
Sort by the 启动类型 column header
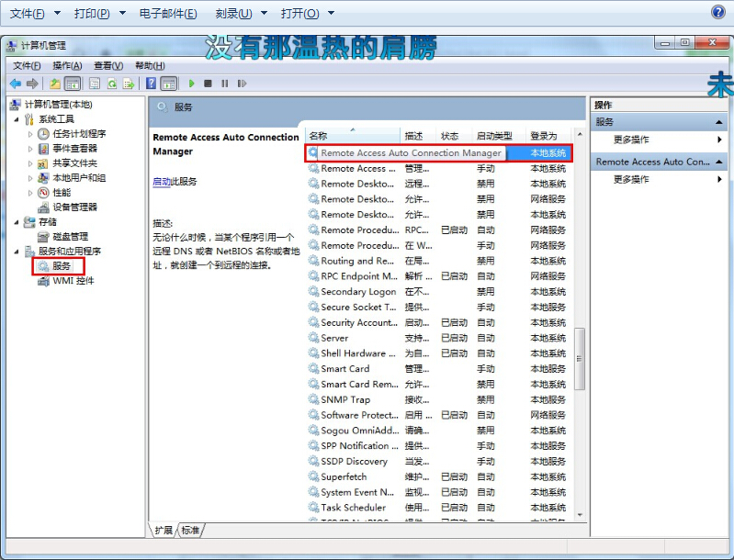coord(494,136)
